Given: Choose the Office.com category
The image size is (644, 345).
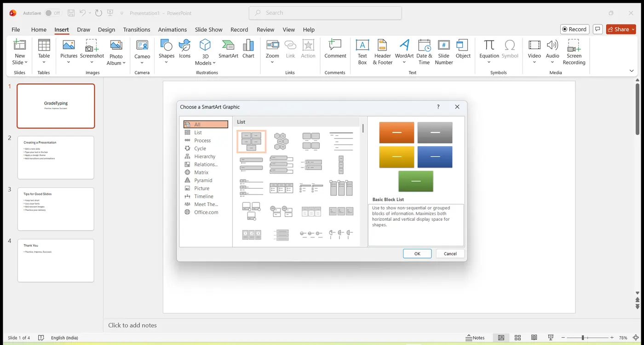Looking at the screenshot, I should tap(206, 212).
